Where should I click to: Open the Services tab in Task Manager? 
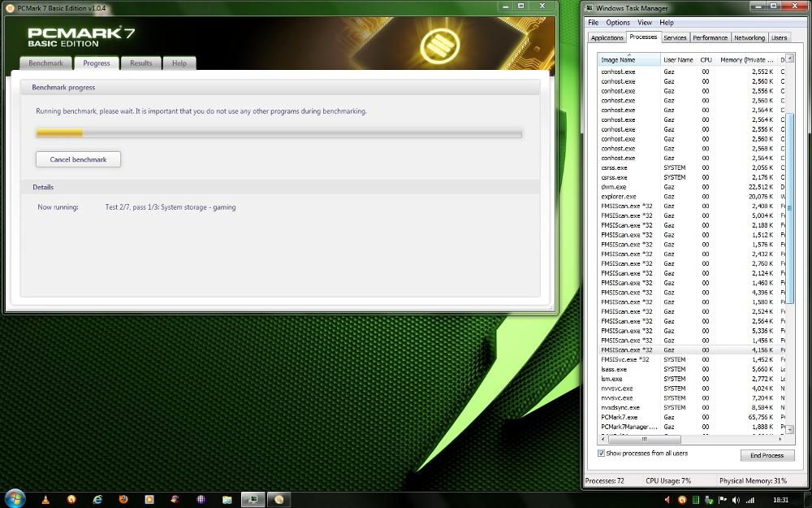[675, 38]
